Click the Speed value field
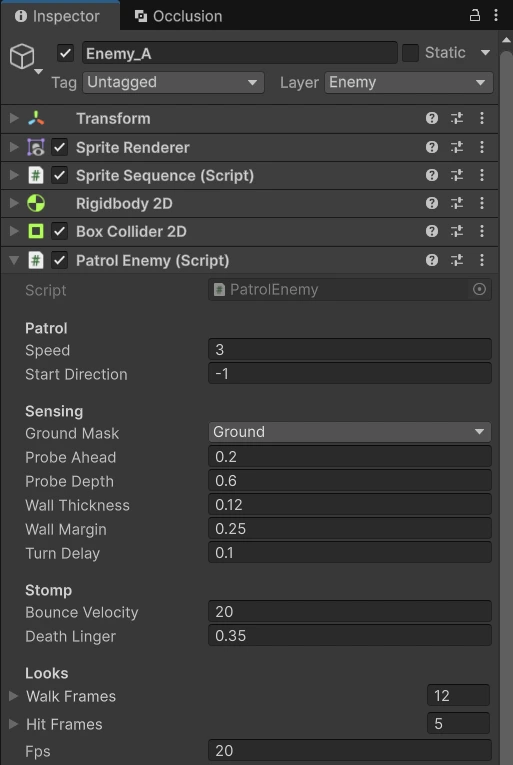513x765 pixels. tap(349, 349)
